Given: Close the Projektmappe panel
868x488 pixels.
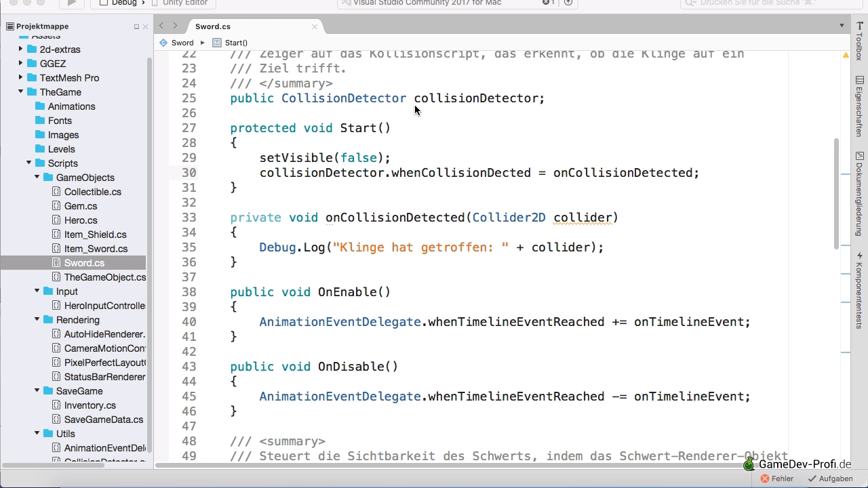Looking at the screenshot, I should [145, 26].
